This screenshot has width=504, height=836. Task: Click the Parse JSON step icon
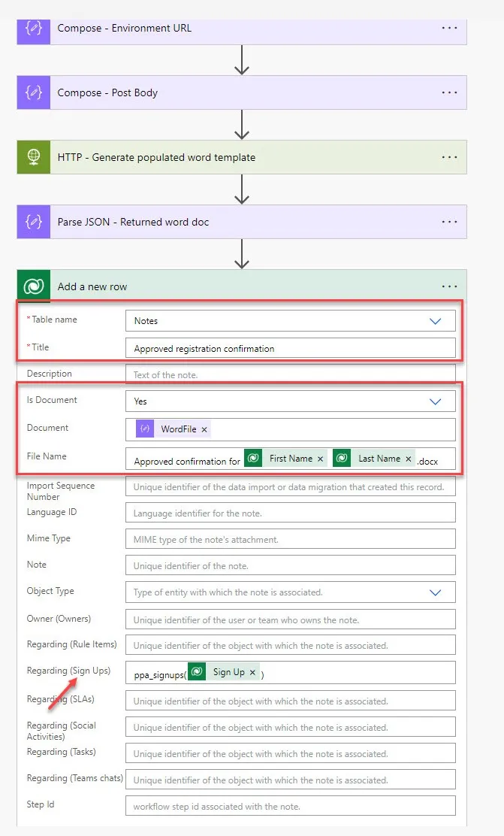(x=34, y=221)
